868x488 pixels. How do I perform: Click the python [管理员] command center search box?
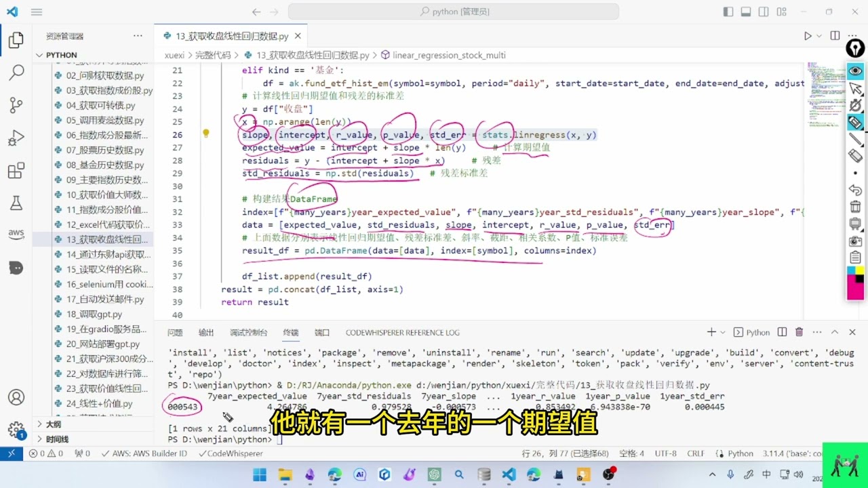click(453, 12)
